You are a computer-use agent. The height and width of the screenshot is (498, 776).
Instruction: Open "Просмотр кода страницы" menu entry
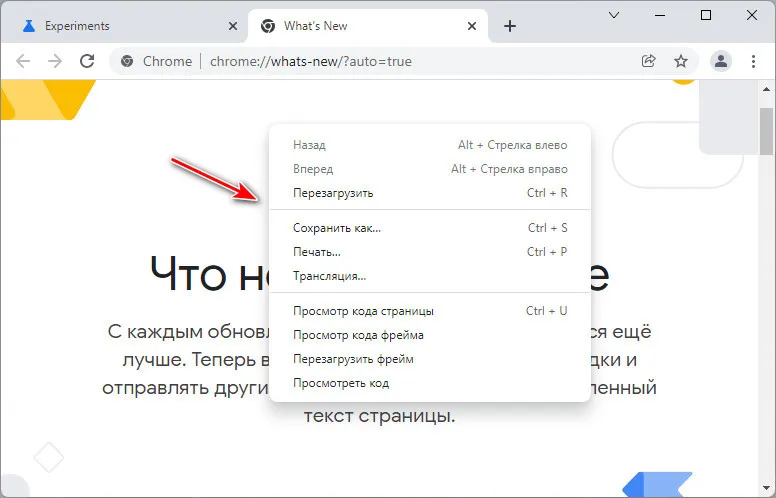coord(363,311)
